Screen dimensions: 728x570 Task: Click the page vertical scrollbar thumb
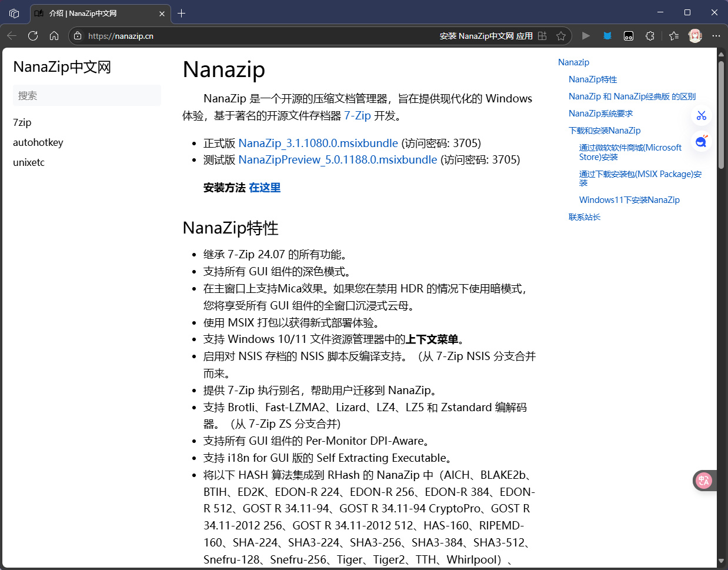pyautogui.click(x=721, y=115)
